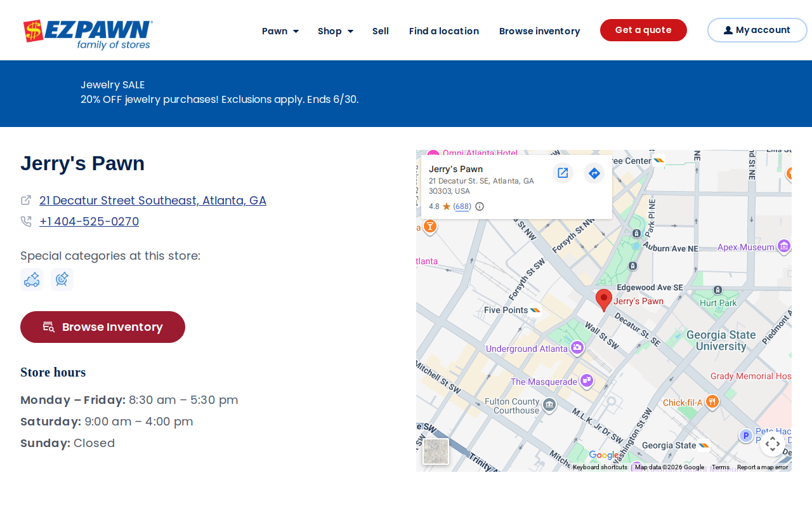Viewport: 812px width, 508px height.
Task: Open the map in larger view icon
Action: pos(563,173)
